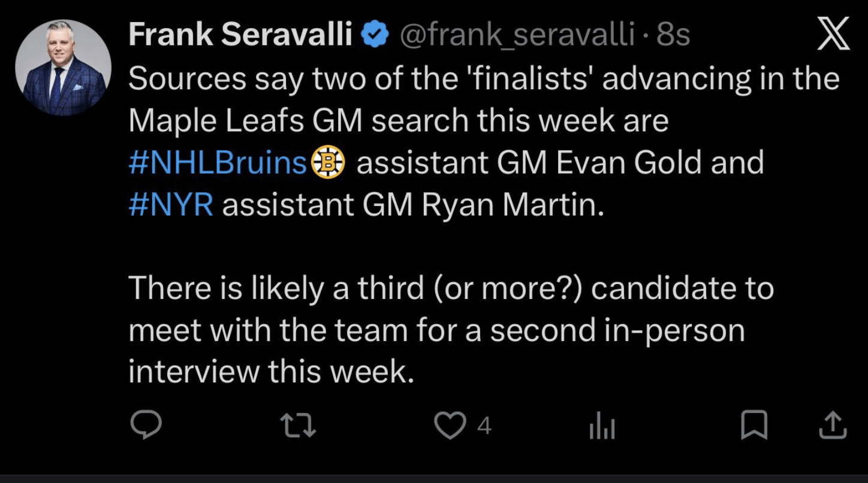This screenshot has width=868, height=483.
Task: Click the name Ryan Martin in the tweet
Action: pos(513,204)
